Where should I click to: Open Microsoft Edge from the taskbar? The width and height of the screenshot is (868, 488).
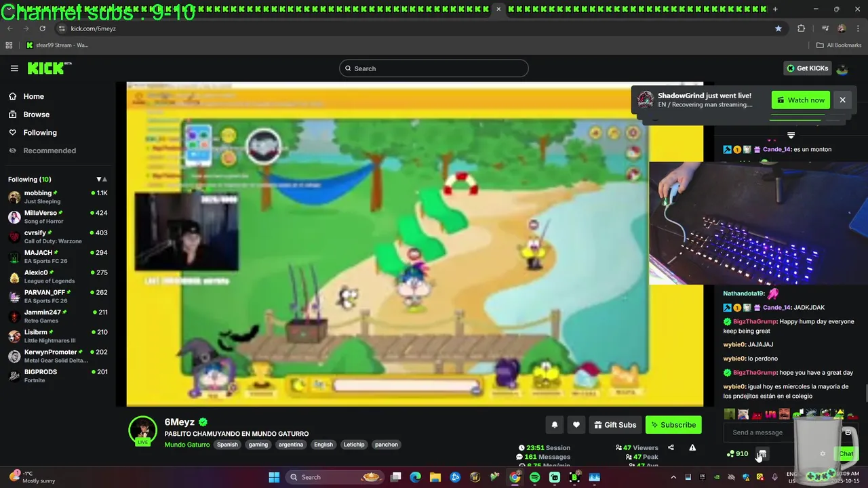(415, 477)
